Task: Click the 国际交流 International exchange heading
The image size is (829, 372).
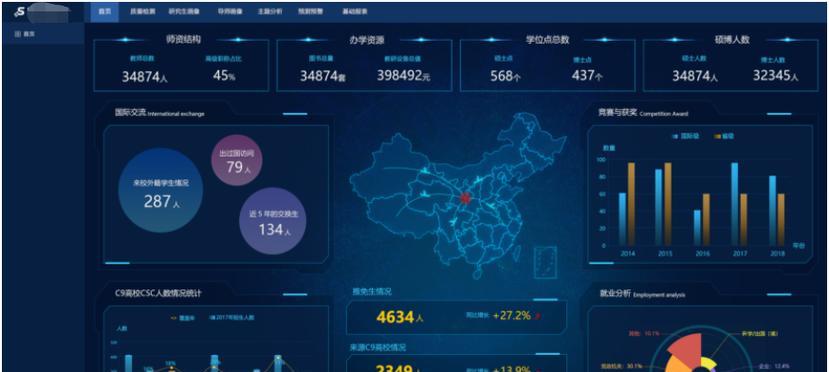Action: click(x=160, y=113)
